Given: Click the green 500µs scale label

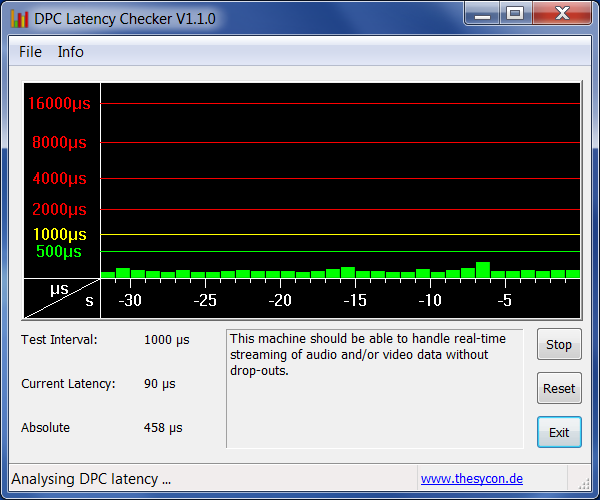Looking at the screenshot, I should (x=59, y=252).
